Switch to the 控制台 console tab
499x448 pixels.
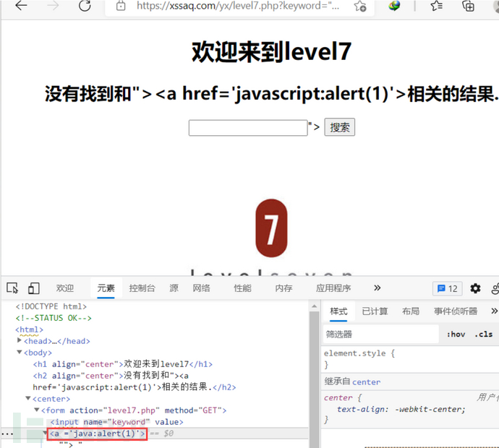pyautogui.click(x=142, y=288)
